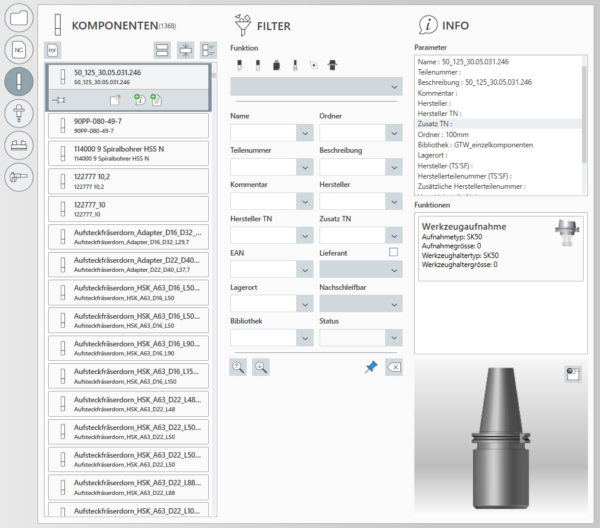Select Aufsteckfräserdorn_HSK_A63_D16_L90 component
Viewport: 600px width, 528px height.
pos(129,348)
